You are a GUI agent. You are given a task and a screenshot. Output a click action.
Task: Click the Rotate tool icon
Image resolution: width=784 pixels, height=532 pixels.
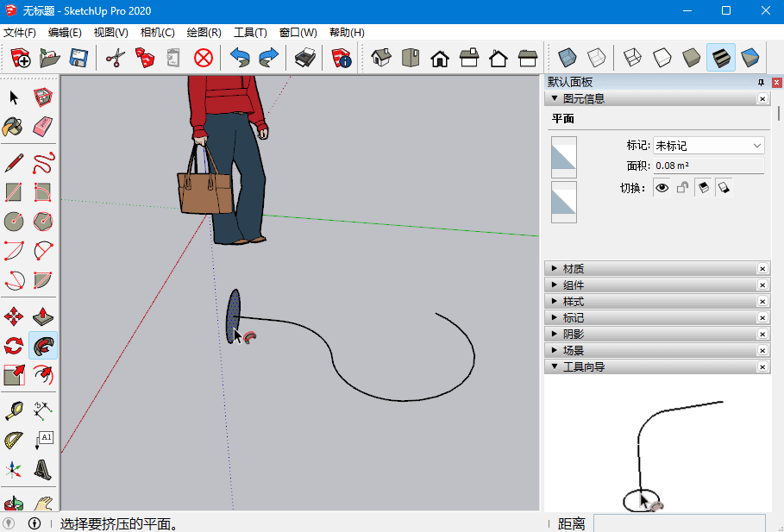tap(14, 346)
